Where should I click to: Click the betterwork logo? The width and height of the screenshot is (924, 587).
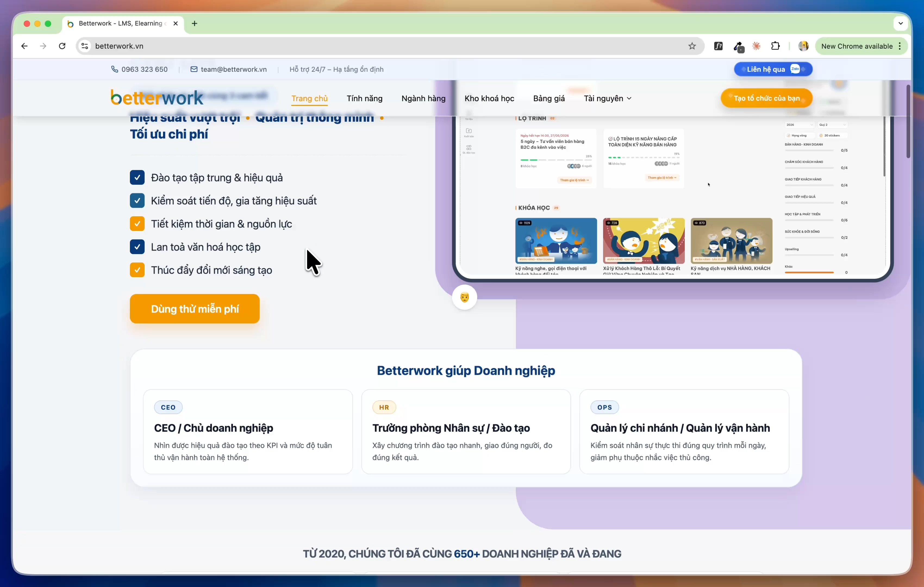click(x=157, y=98)
